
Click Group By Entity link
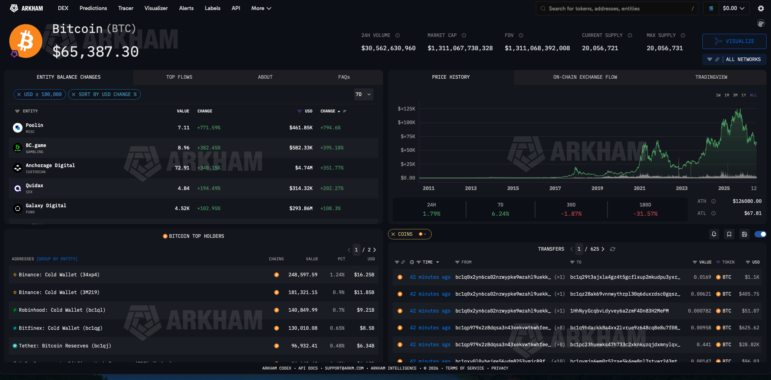57,259
